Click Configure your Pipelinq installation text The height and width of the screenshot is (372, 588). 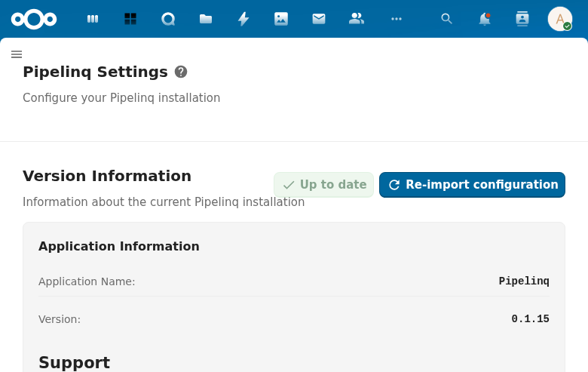point(121,97)
